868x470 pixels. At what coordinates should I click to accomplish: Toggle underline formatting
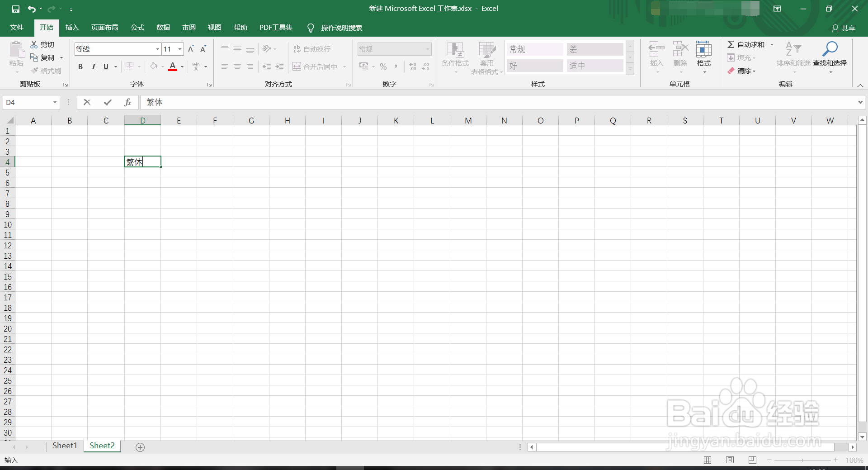(x=106, y=66)
